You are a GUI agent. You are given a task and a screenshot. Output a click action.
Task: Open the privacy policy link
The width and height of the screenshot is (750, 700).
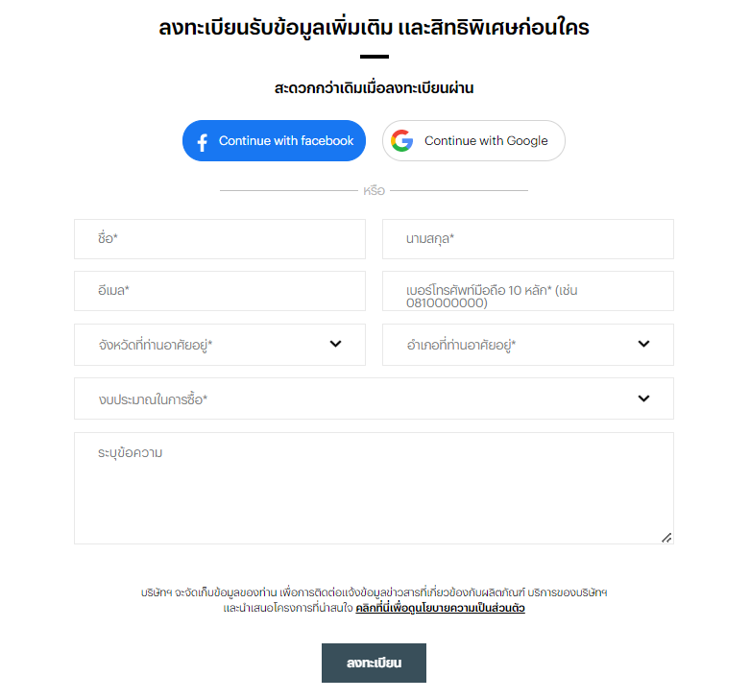point(440,608)
